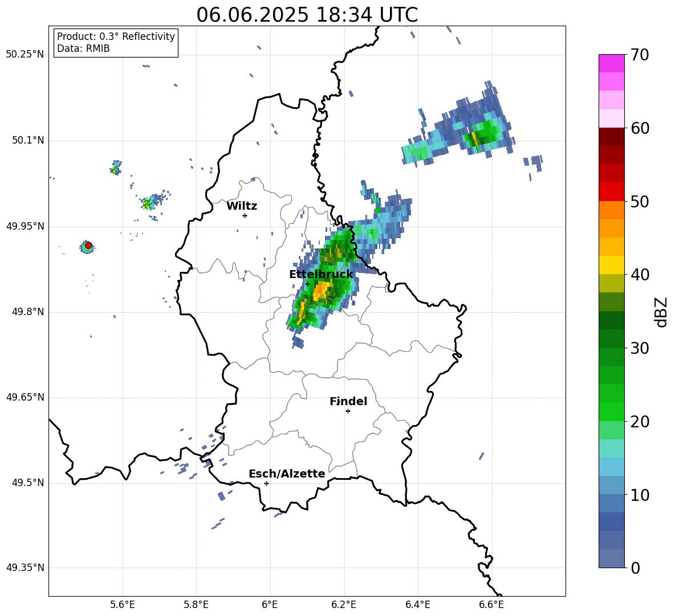This screenshot has width=675, height=616.
Task: Click the 6°E longitude label
Action: point(270,605)
